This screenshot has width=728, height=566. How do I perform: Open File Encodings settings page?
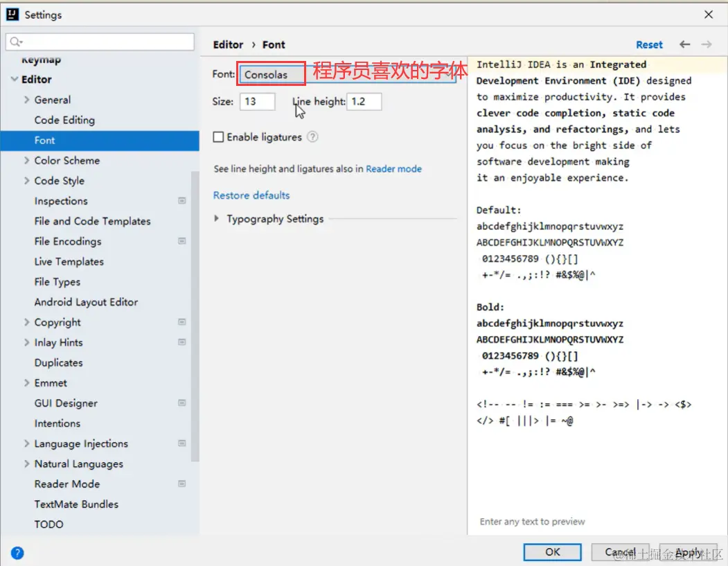(x=68, y=241)
